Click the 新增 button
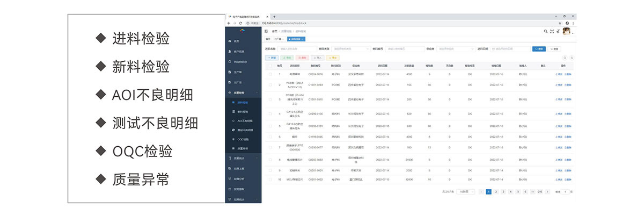 click(x=272, y=58)
